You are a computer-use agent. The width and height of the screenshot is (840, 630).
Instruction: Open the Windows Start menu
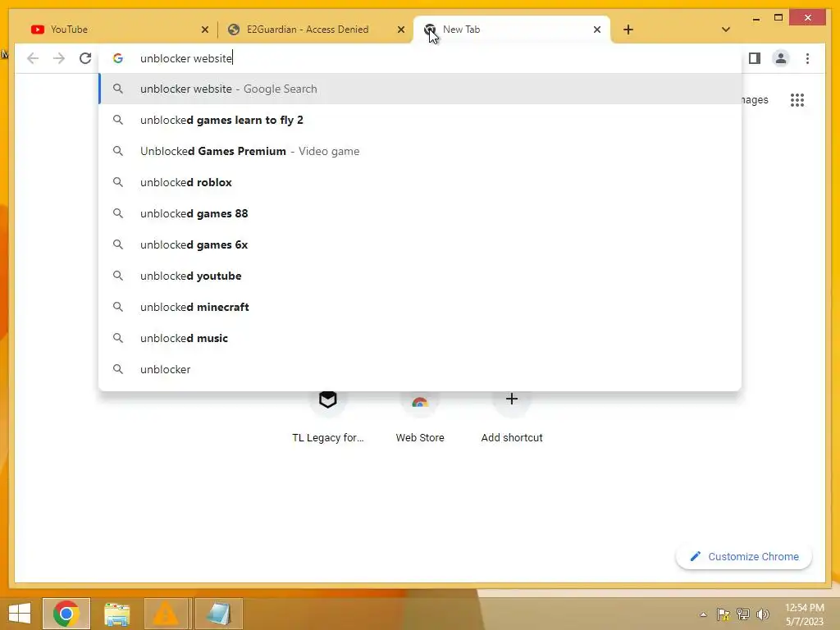20,614
